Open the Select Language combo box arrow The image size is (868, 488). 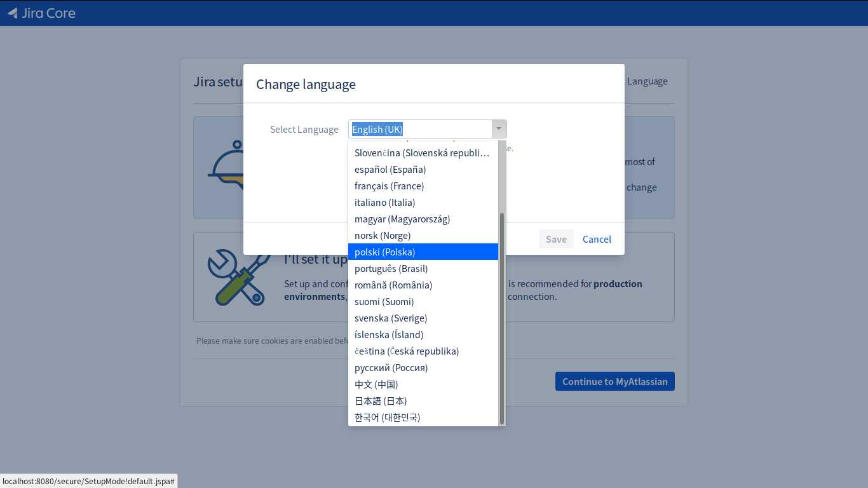coord(499,129)
